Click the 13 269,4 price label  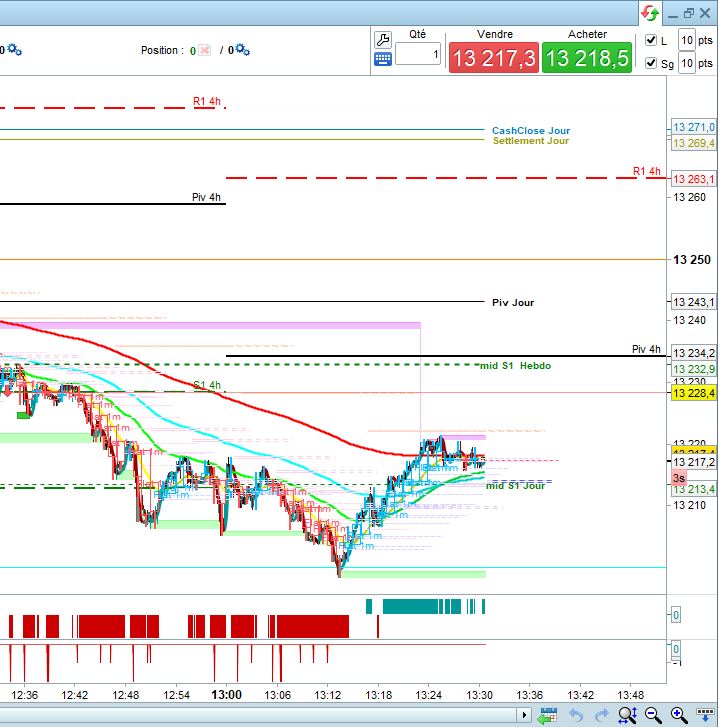tap(693, 143)
